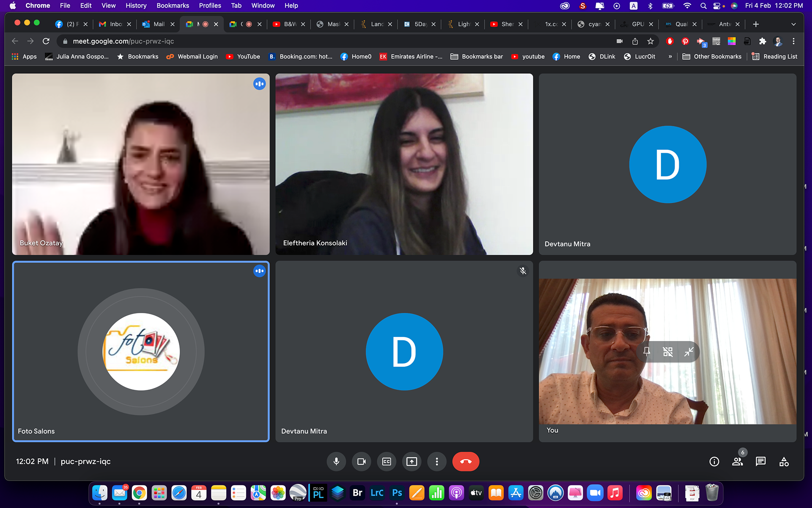Viewport: 812px width, 508px height.
Task: Expand hidden bookmarks overflow chevron
Action: point(670,56)
